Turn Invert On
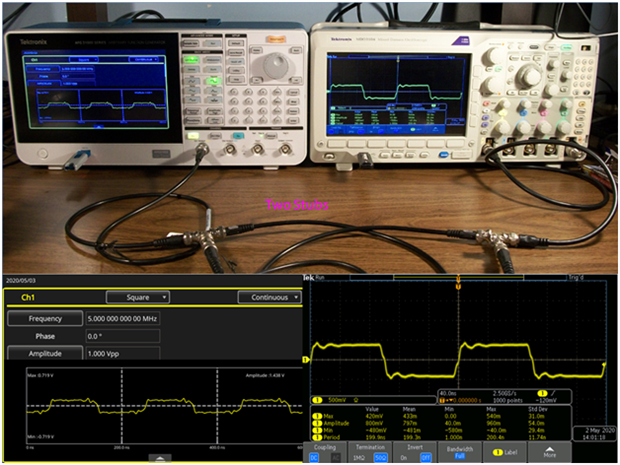The width and height of the screenshot is (620, 465). [403, 457]
